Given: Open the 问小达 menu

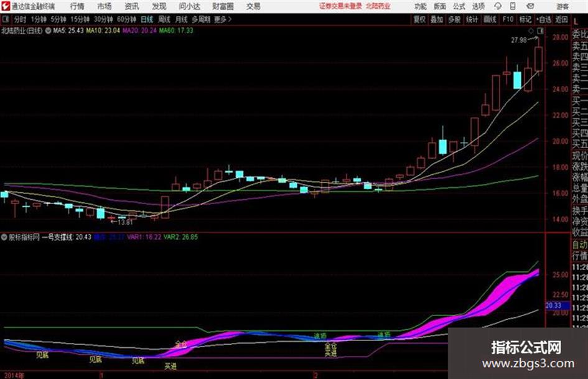Looking at the screenshot, I should (189, 6).
